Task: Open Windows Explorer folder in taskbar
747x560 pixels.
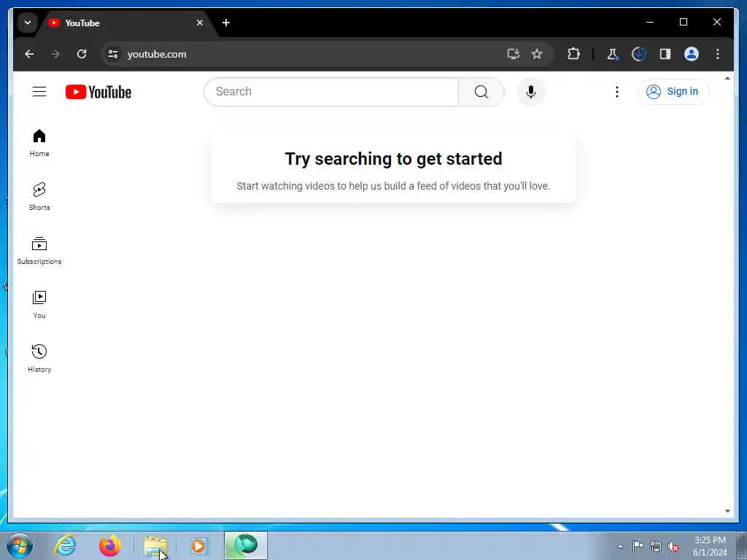Action: [x=155, y=545]
